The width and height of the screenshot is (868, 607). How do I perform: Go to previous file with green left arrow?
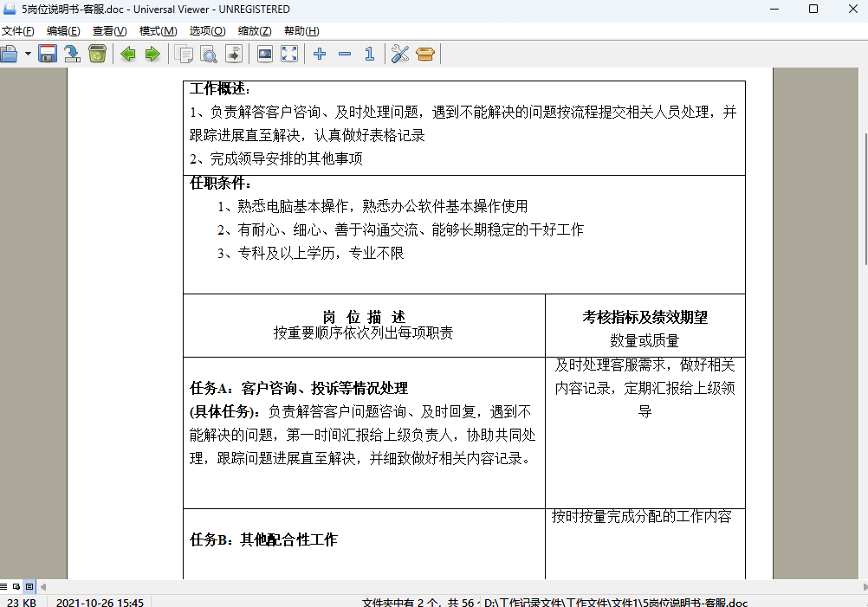[x=128, y=54]
